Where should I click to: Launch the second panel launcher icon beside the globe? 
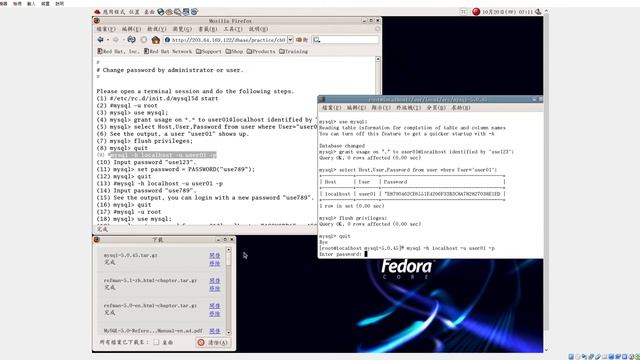[x=169, y=12]
